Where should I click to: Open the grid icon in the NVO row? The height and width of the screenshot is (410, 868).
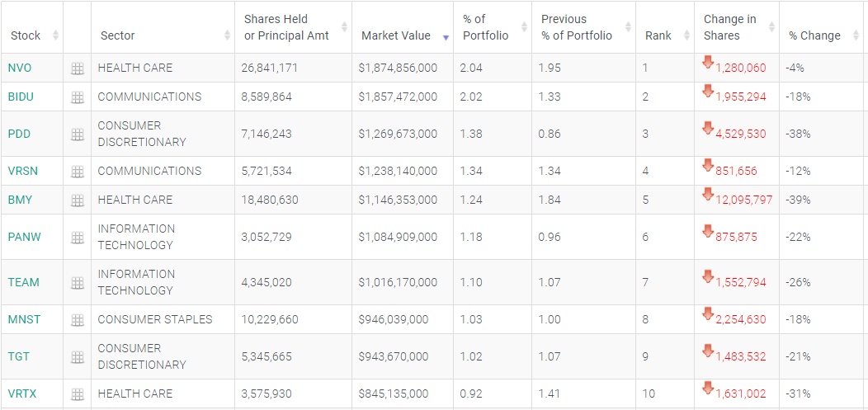[x=78, y=68]
